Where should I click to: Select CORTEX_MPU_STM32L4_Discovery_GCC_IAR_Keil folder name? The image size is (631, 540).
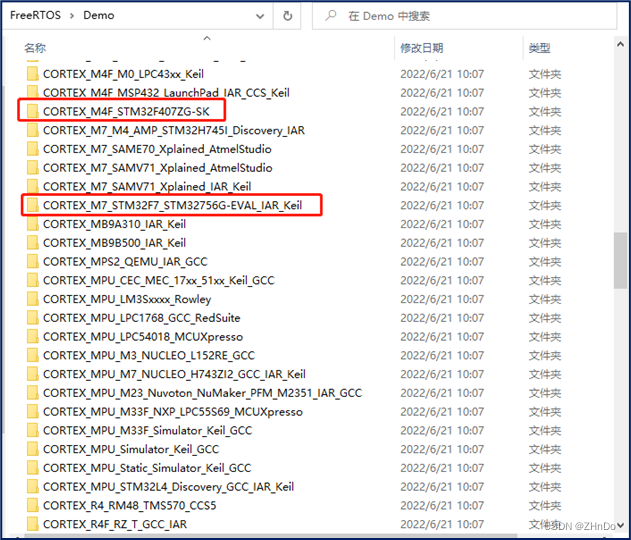tap(169, 487)
